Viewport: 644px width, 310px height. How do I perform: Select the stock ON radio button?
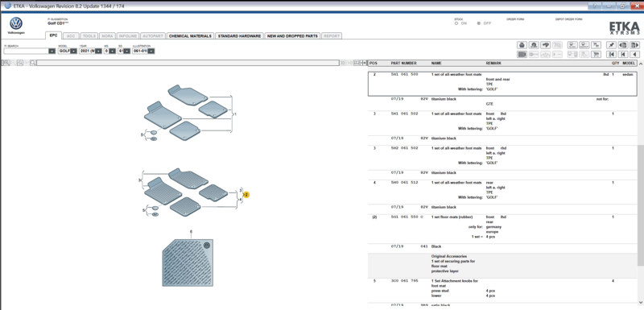pyautogui.click(x=456, y=23)
